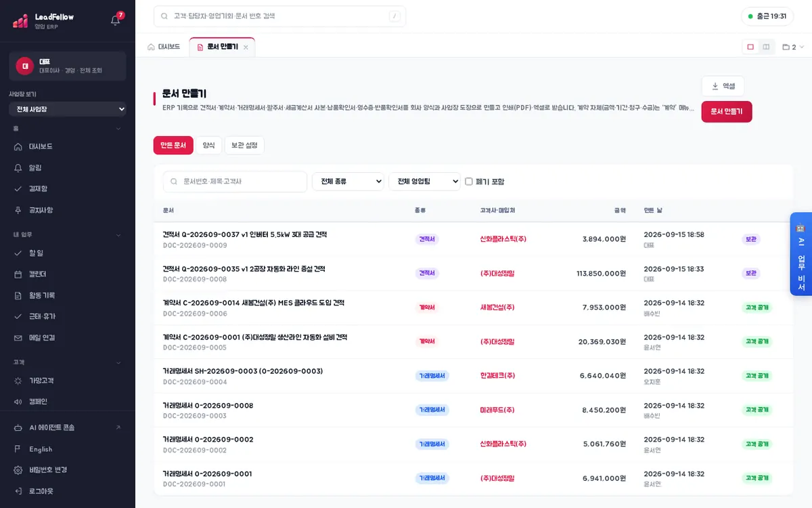Open the AI 에이전트 콘솔 robot icon
The image size is (812, 508).
[18, 427]
